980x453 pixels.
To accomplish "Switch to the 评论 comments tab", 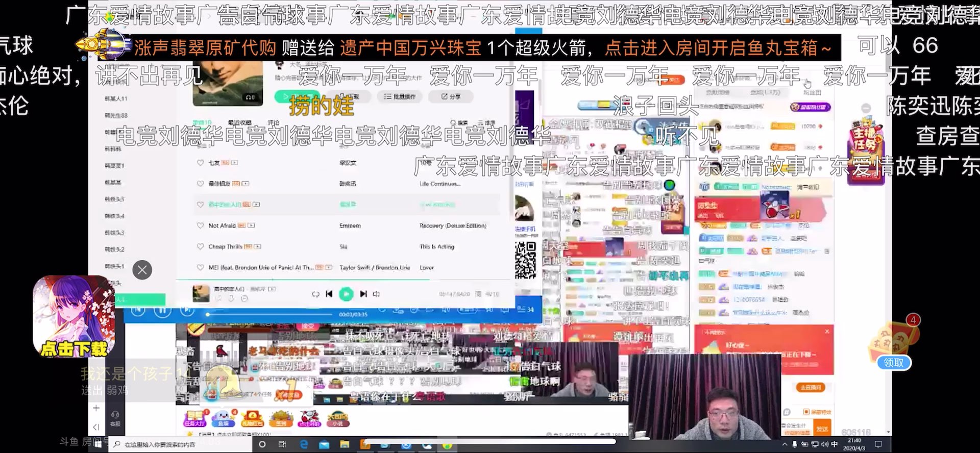I will [x=274, y=123].
